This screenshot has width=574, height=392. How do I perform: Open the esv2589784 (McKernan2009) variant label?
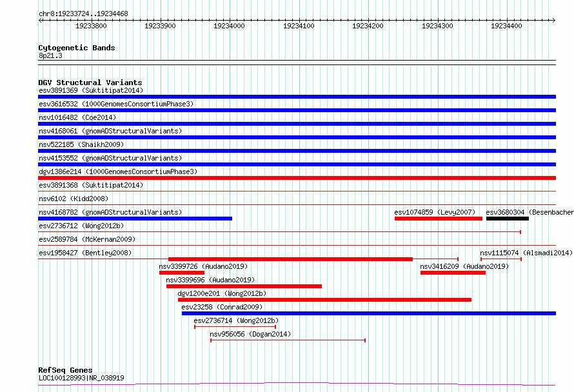(x=87, y=239)
